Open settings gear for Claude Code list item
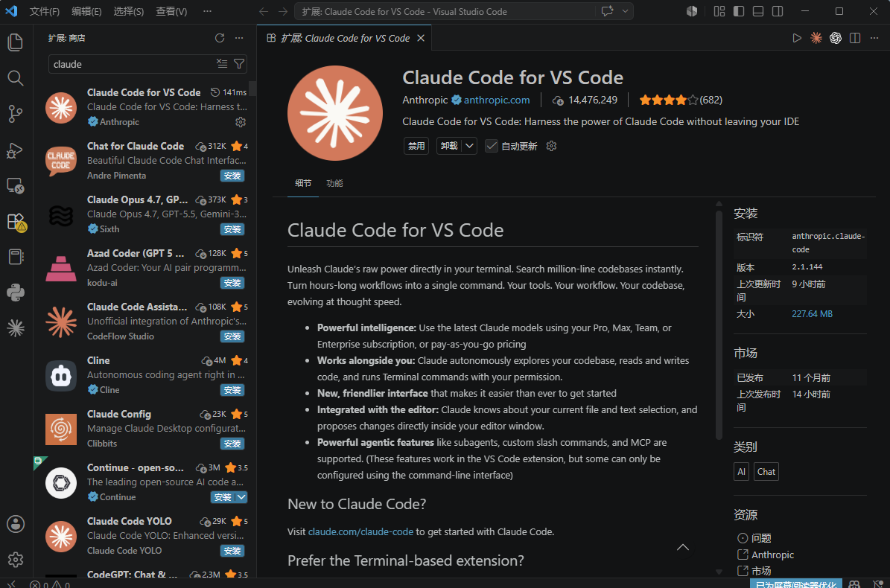This screenshot has width=890, height=588. pos(241,122)
